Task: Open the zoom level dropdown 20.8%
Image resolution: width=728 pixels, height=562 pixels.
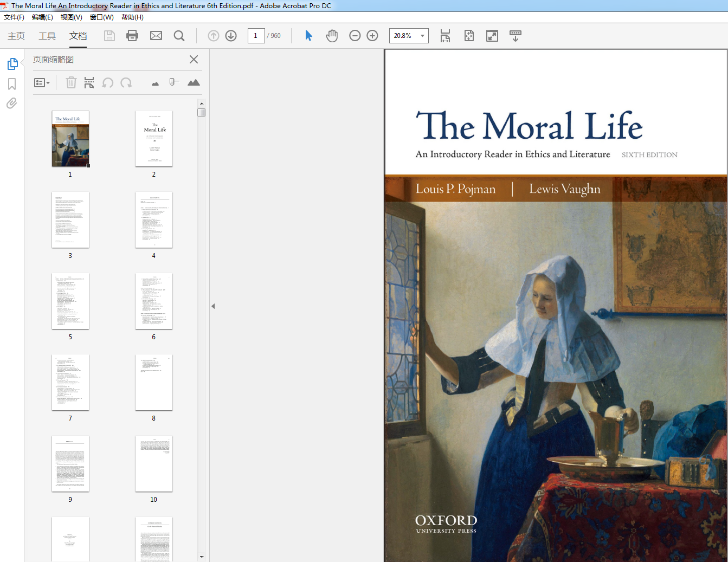Action: pyautogui.click(x=422, y=36)
